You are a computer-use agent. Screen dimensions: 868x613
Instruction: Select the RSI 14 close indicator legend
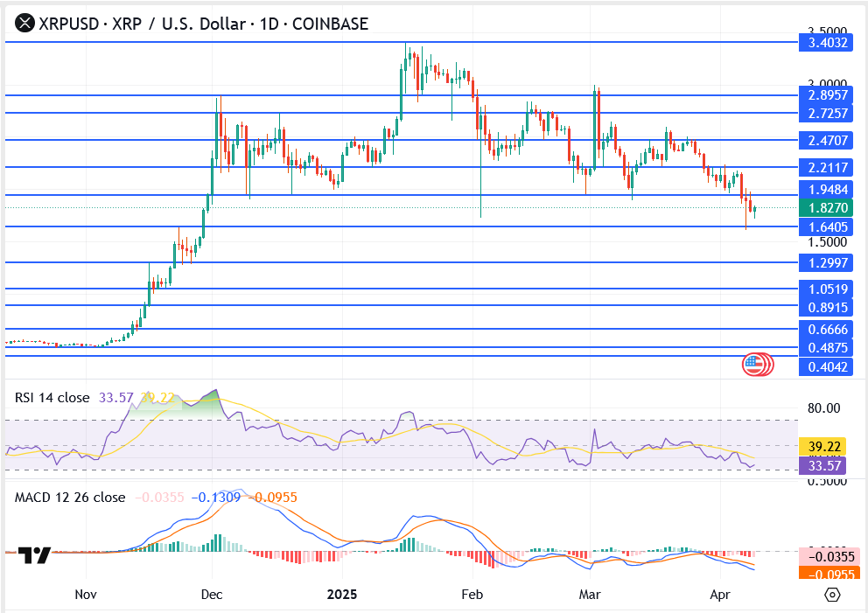click(x=52, y=398)
